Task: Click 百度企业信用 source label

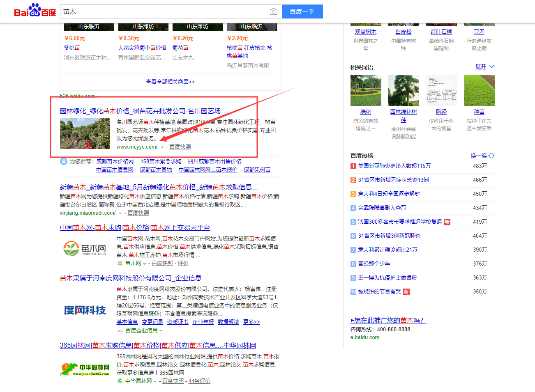Action: [x=141, y=330]
